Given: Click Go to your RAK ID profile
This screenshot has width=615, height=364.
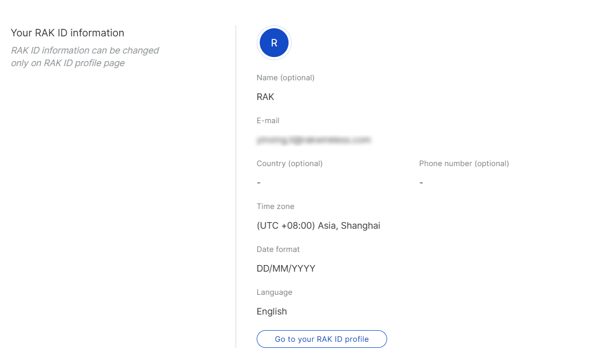Looking at the screenshot, I should coord(321,339).
